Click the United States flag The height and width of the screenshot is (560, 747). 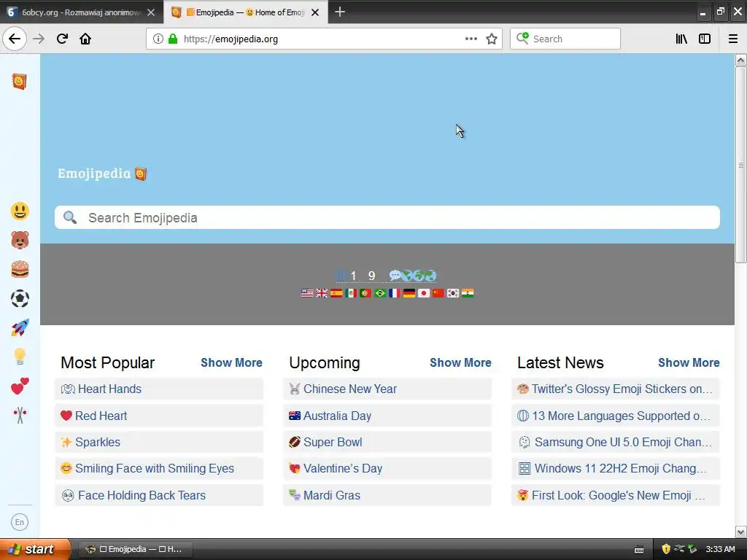[307, 293]
